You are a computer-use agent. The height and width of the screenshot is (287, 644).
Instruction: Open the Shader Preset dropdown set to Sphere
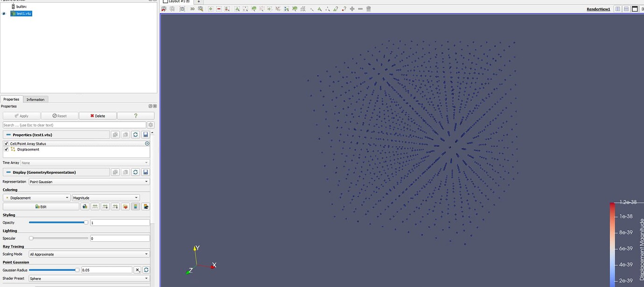coord(89,278)
